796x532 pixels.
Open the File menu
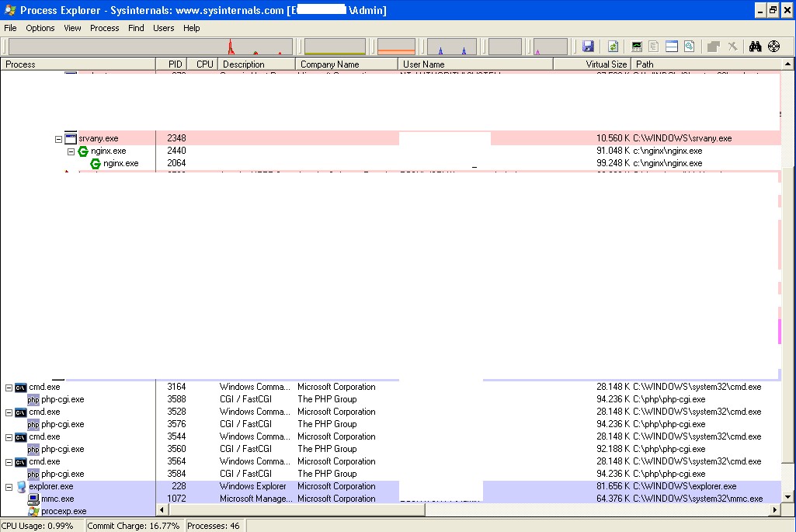coord(10,28)
